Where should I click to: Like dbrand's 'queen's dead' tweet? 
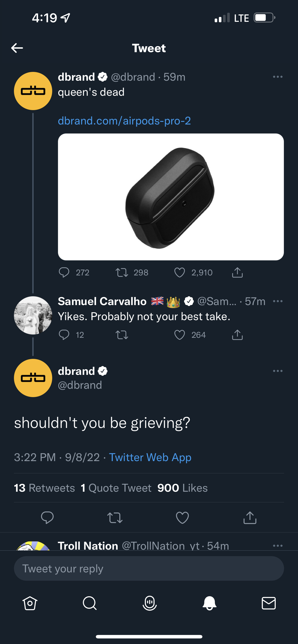point(179,272)
